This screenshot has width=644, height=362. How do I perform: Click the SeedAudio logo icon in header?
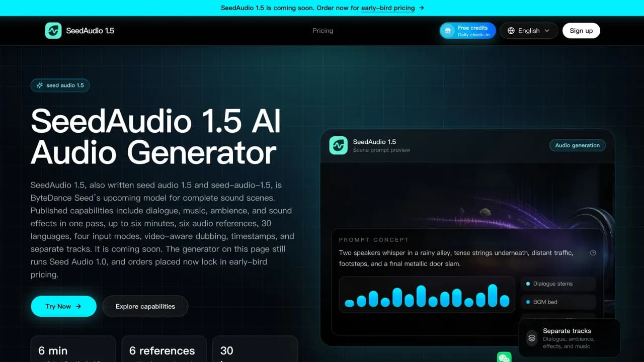point(53,31)
